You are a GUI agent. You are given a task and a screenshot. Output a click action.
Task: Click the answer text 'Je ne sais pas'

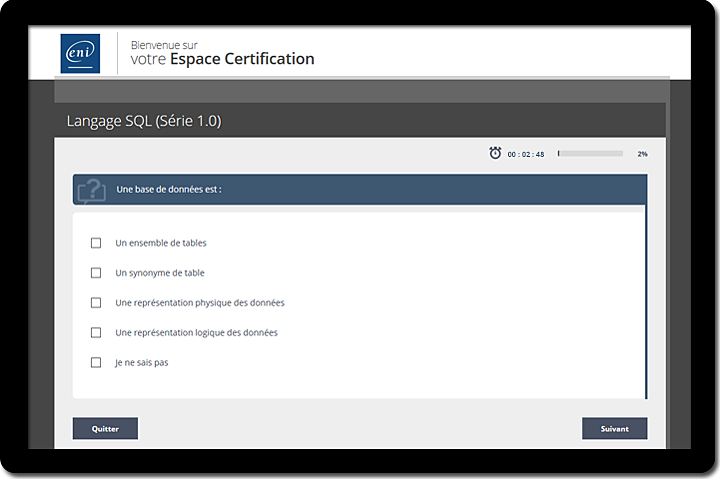coord(142,363)
